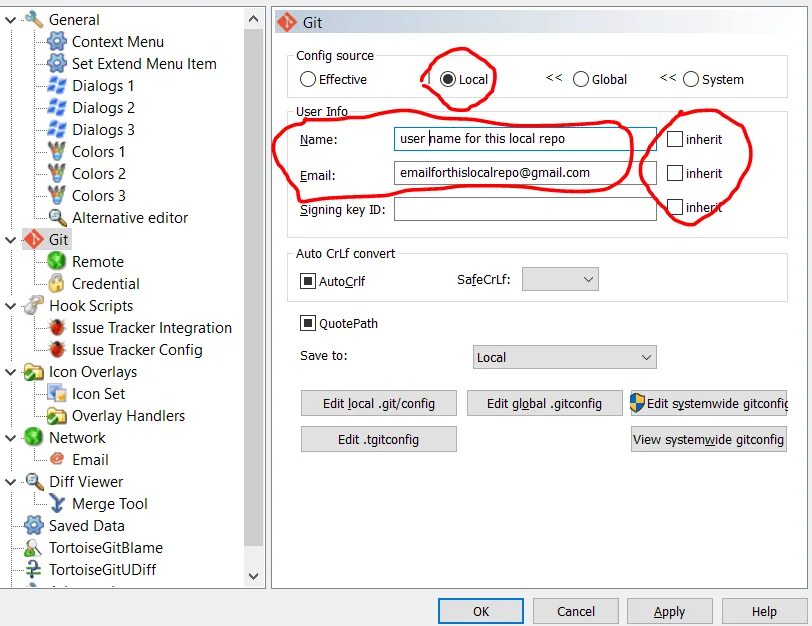Click the Network globe icon
The width and height of the screenshot is (812, 626).
34,438
